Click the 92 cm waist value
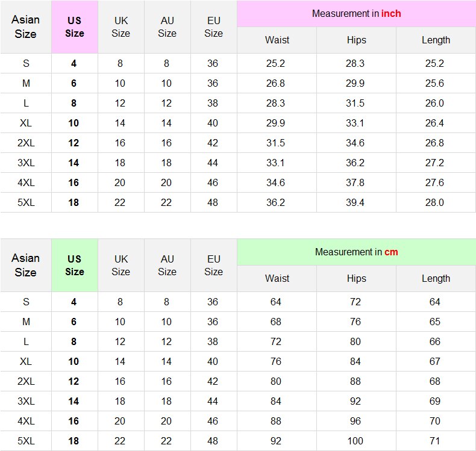 click(x=276, y=441)
